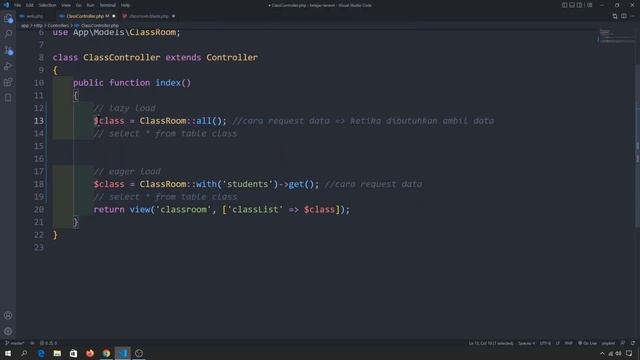Toggle primary side bar layout icon
Screen dimensions: 640x360
click(564, 5)
